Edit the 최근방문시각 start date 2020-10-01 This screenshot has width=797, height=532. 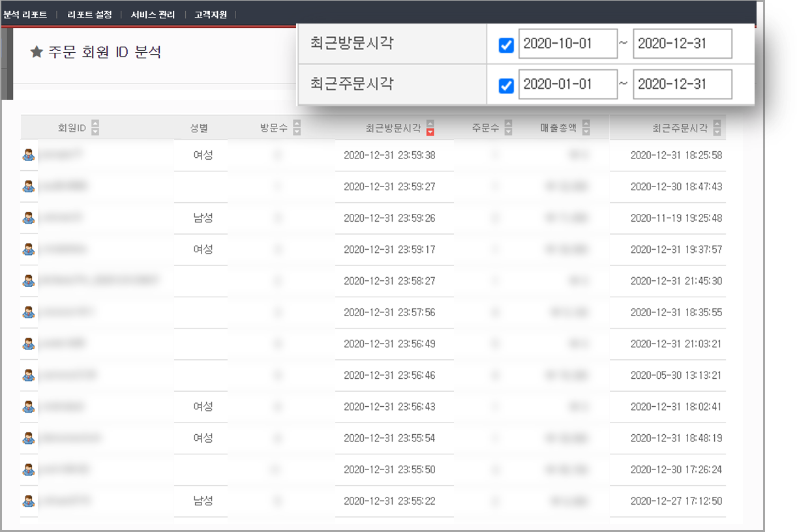pos(568,44)
